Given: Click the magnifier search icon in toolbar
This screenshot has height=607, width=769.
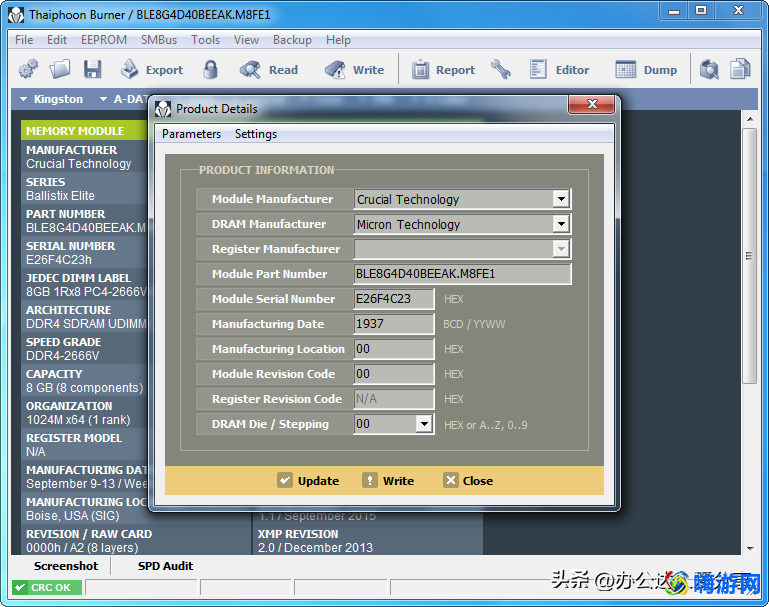Looking at the screenshot, I should (709, 69).
